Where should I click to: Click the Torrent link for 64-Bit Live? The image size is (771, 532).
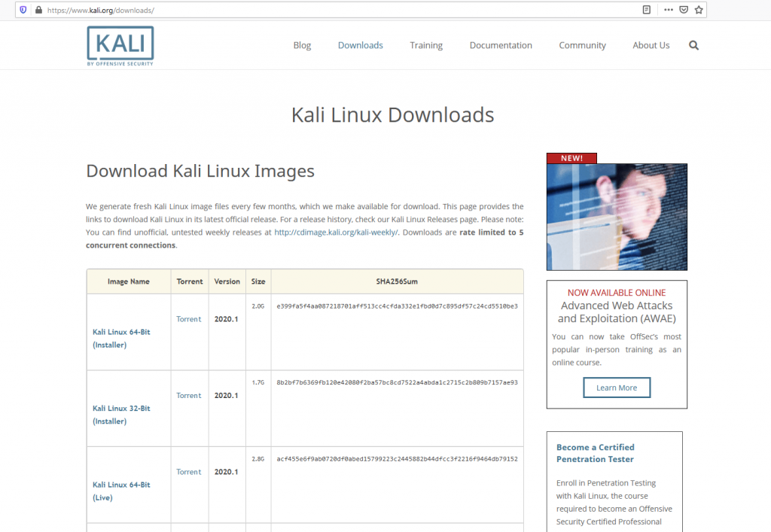(x=189, y=471)
